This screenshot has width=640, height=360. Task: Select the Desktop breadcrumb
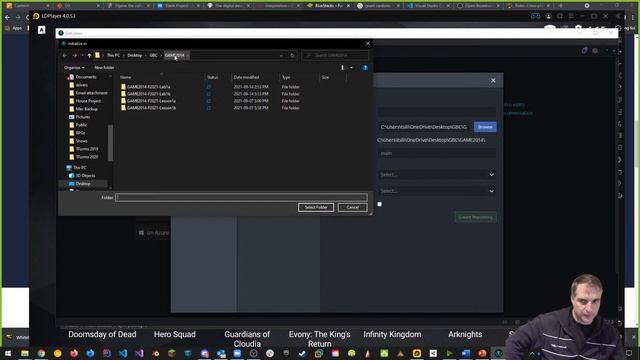click(x=135, y=56)
